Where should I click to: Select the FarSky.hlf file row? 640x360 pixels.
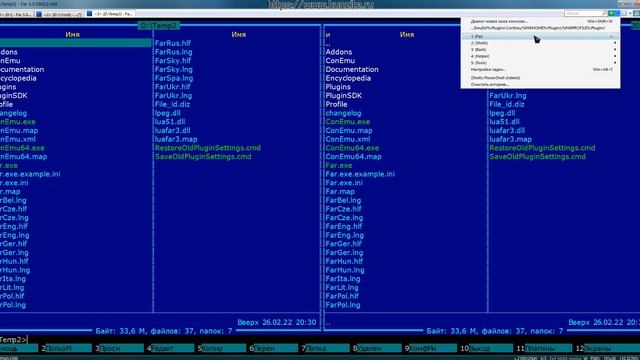(x=173, y=60)
